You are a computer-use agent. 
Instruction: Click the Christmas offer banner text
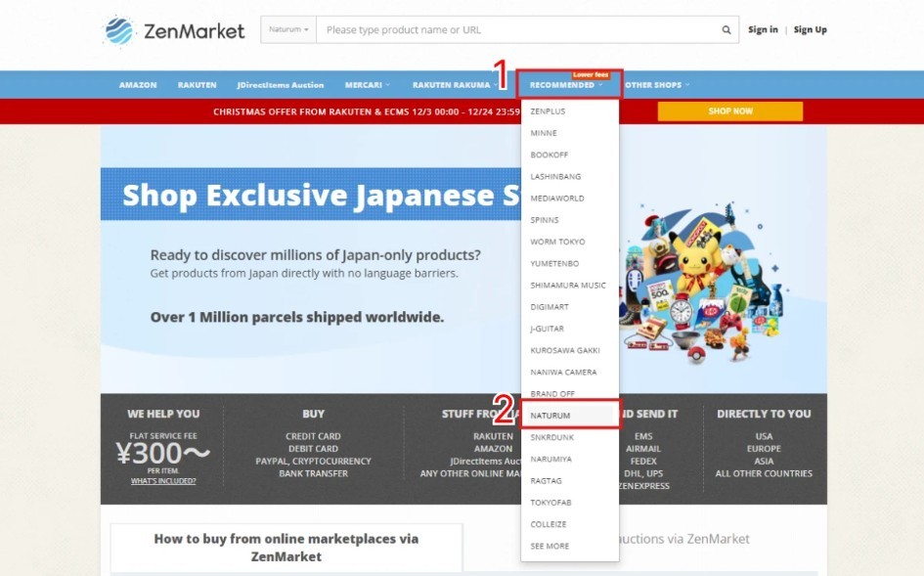[367, 111]
